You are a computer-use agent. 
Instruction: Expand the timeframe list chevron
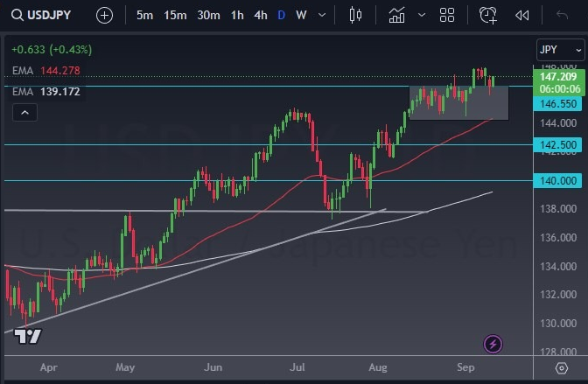(x=322, y=15)
